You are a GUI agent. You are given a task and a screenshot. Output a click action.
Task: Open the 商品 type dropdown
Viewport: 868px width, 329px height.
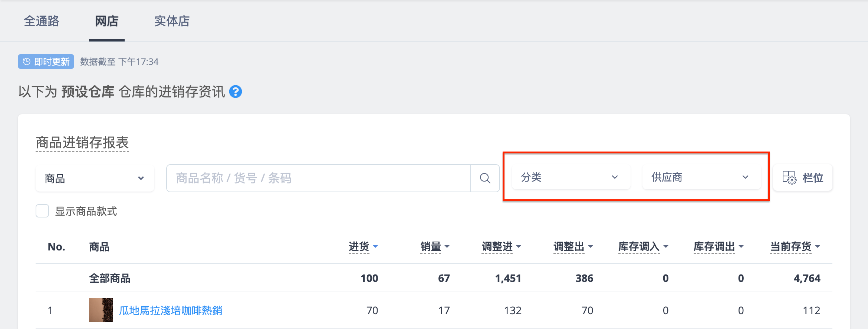coord(95,178)
